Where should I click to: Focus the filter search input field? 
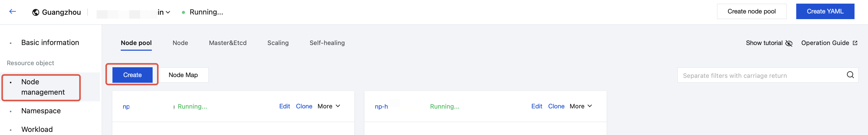[762, 76]
